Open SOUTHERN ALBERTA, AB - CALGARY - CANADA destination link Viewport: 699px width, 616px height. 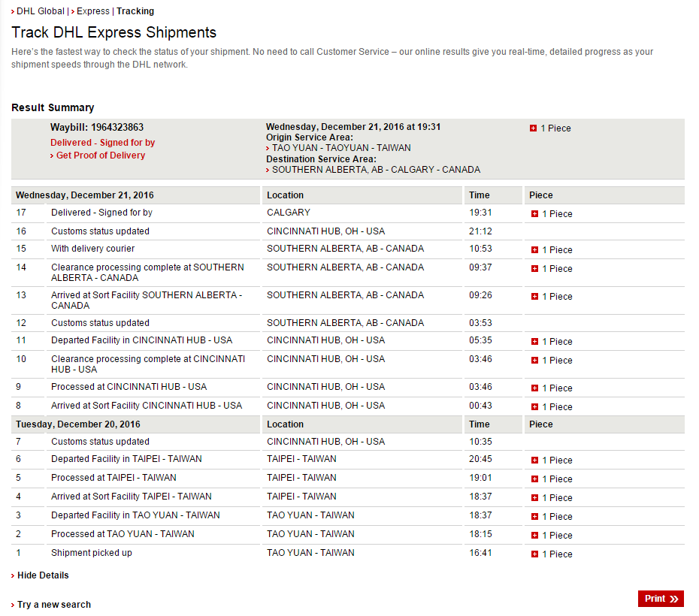pyautogui.click(x=377, y=170)
